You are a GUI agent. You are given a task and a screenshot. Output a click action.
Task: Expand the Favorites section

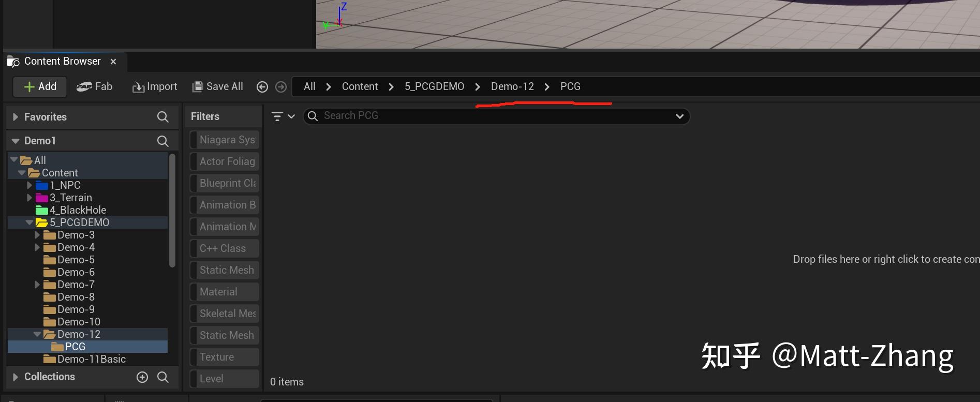(x=16, y=117)
